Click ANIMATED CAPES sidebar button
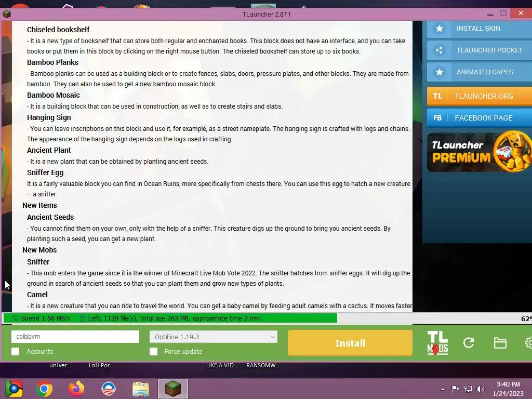This screenshot has width=532, height=399. (x=480, y=72)
